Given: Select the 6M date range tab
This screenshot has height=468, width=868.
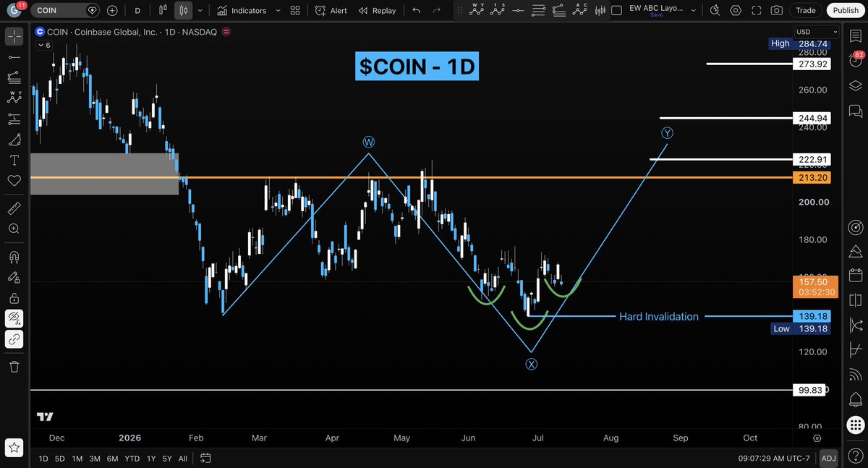Looking at the screenshot, I should coord(112,458).
